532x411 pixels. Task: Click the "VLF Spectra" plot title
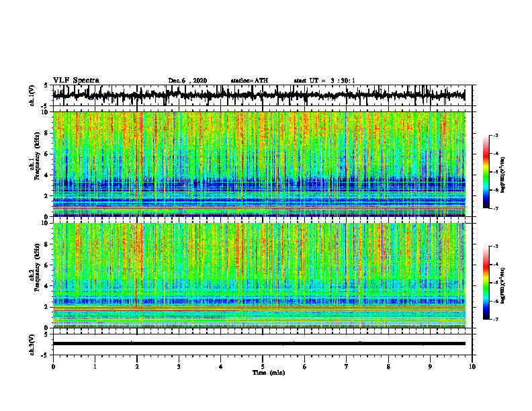coord(76,81)
